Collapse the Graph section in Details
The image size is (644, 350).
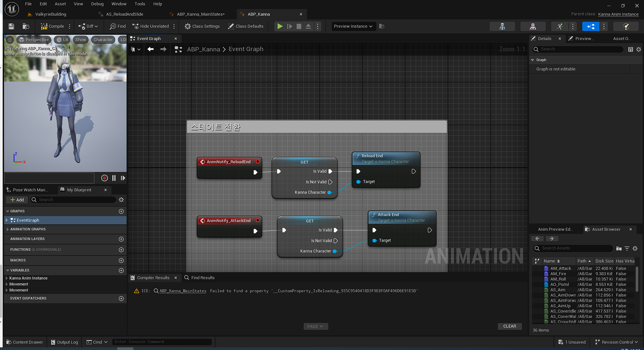532,60
